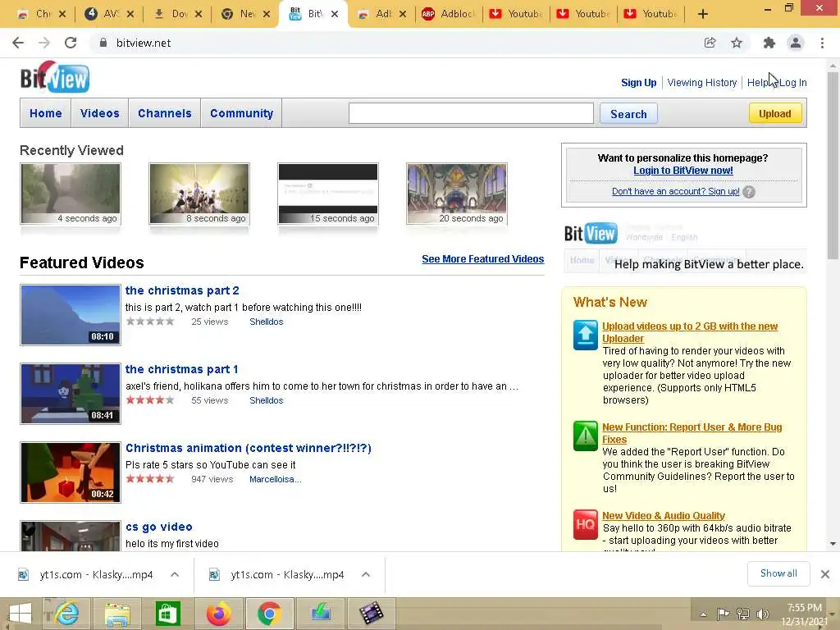Open recently viewed thumbnail from 15 seconds ago

point(328,194)
